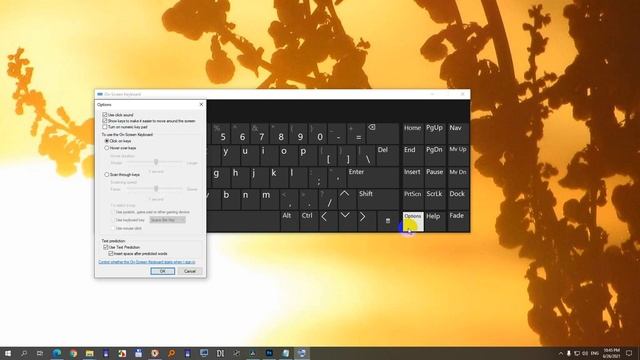This screenshot has height=360, width=640.
Task: Click the Ctrl key
Action: pyautogui.click(x=309, y=221)
